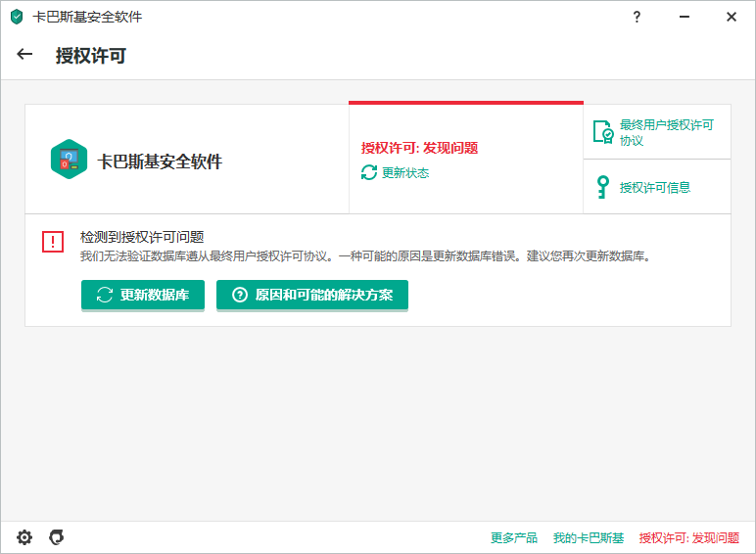
Task: Open settings via the gear icon
Action: click(x=24, y=537)
